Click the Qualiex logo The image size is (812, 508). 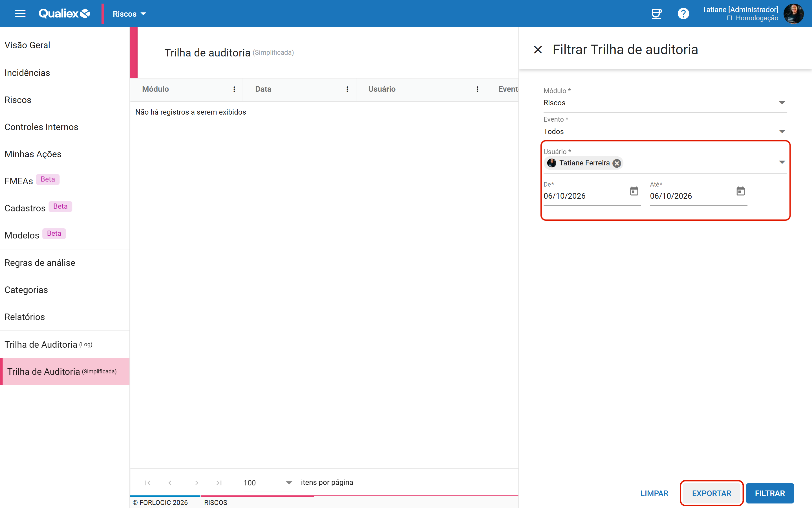(64, 14)
